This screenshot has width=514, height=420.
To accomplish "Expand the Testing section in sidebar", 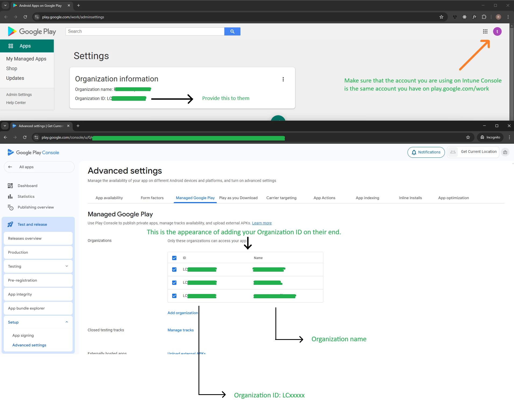I will [x=38, y=266].
